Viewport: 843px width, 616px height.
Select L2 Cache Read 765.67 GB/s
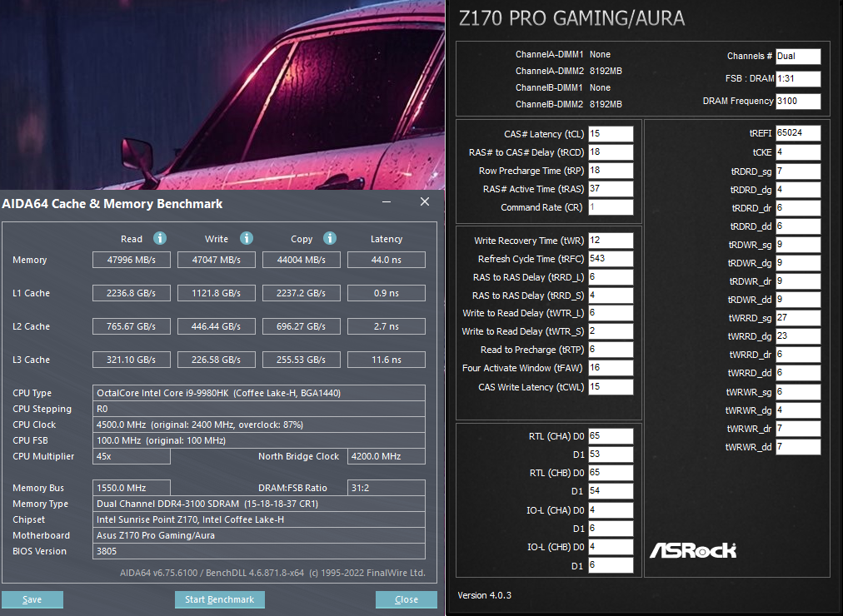coord(131,326)
